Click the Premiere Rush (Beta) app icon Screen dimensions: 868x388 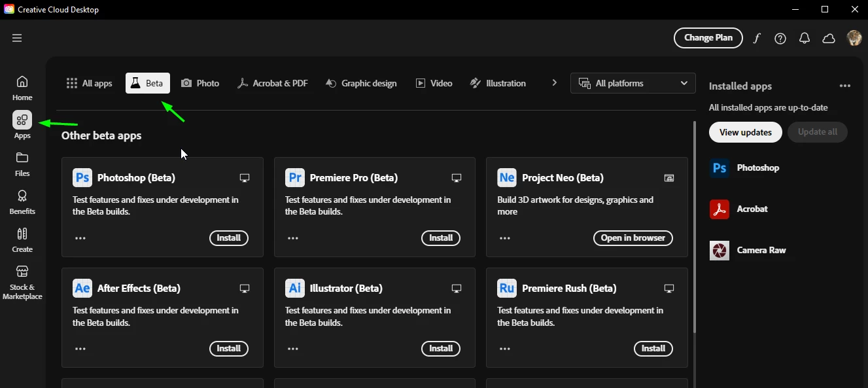click(x=507, y=288)
